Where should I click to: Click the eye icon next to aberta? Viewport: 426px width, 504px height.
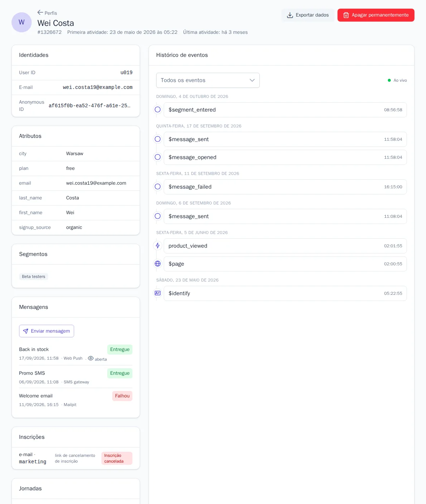(91, 358)
